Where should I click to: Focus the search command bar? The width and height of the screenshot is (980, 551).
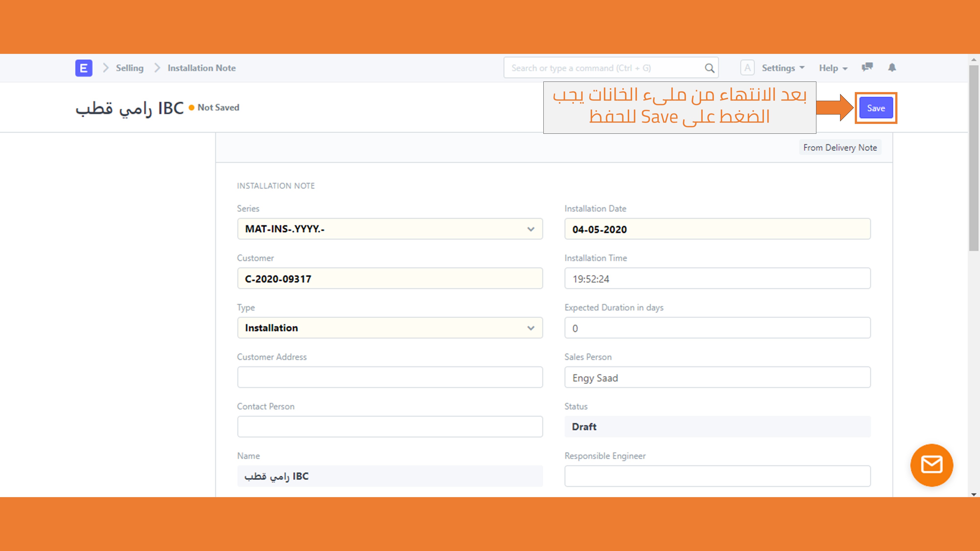point(611,68)
